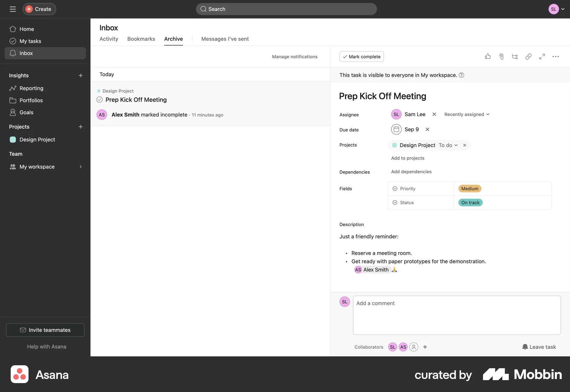Attach a file using the paperclip icon
The image size is (570, 392).
coord(501,56)
